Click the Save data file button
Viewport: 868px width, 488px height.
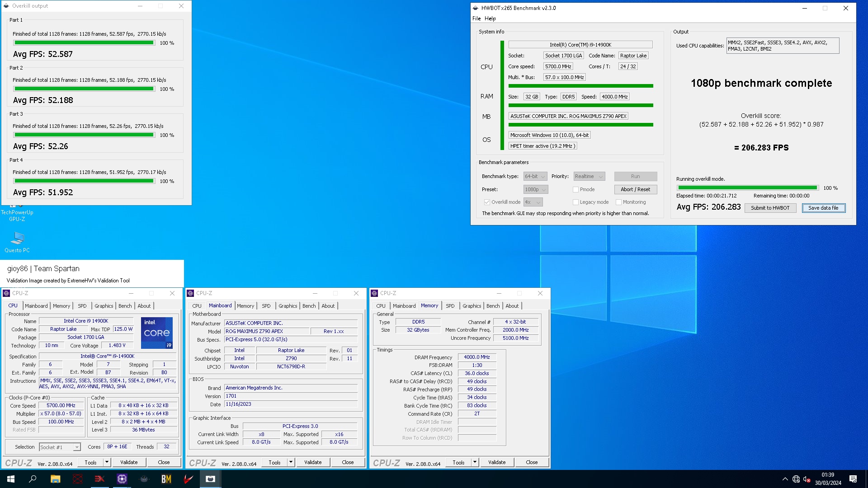point(823,208)
